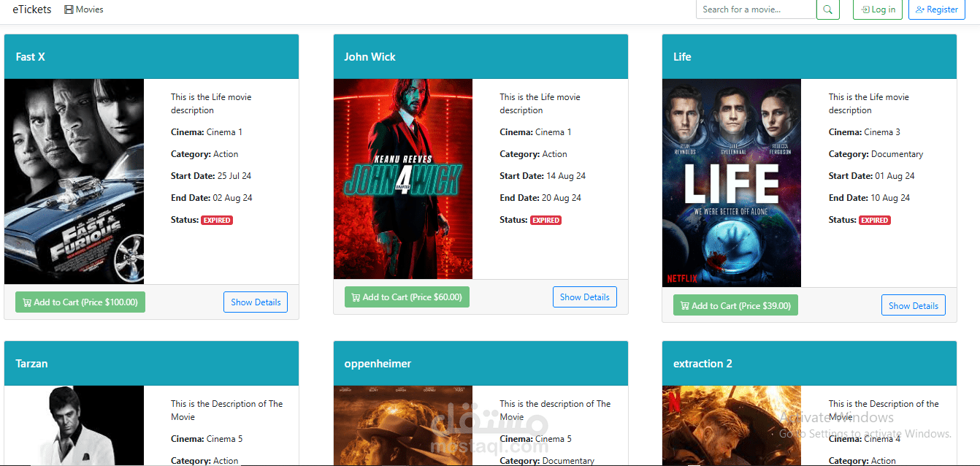Click Cinema 3 on the Life card

click(882, 132)
